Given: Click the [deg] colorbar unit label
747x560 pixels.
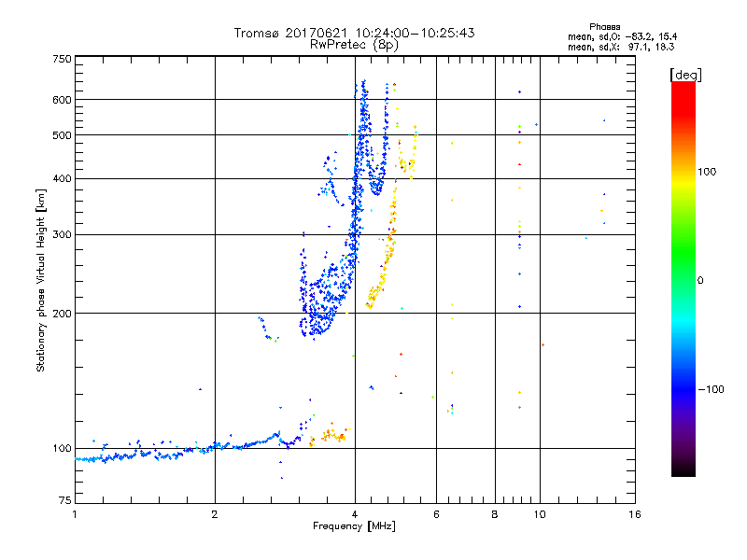Looking at the screenshot, I should pyautogui.click(x=684, y=74).
